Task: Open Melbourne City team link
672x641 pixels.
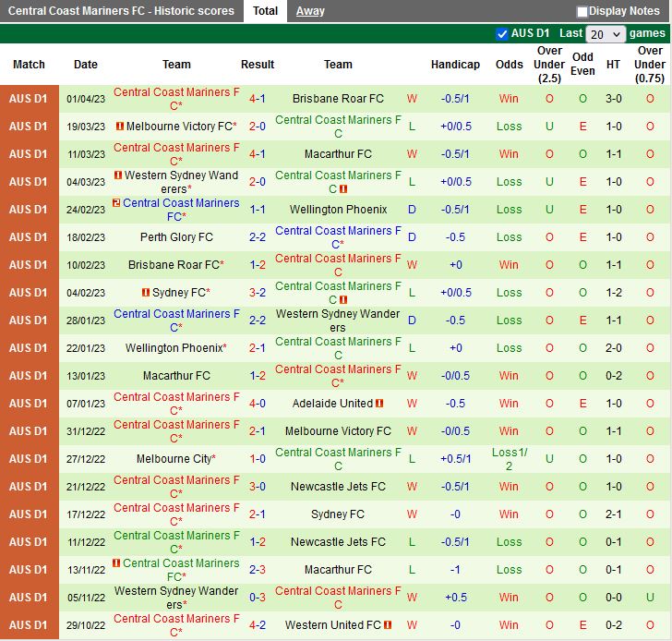Action: [174, 459]
